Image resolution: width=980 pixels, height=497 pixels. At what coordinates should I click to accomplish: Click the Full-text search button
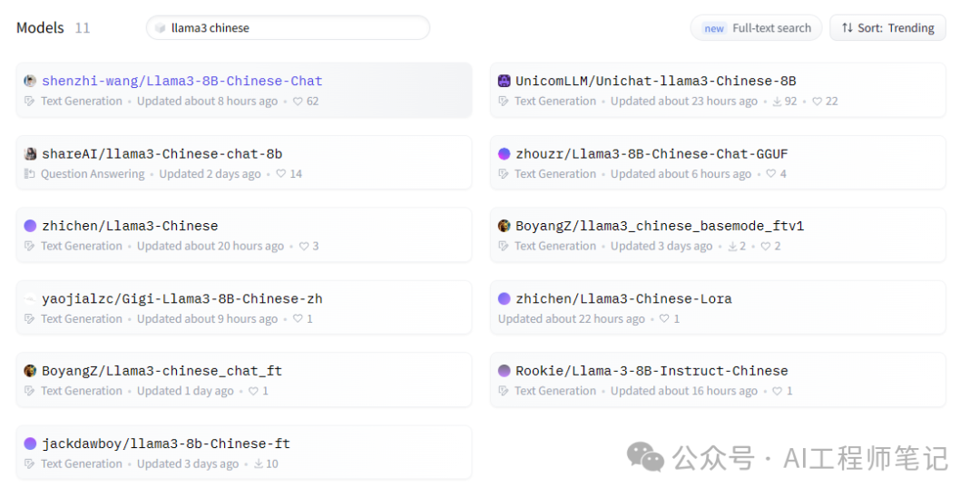click(x=757, y=28)
